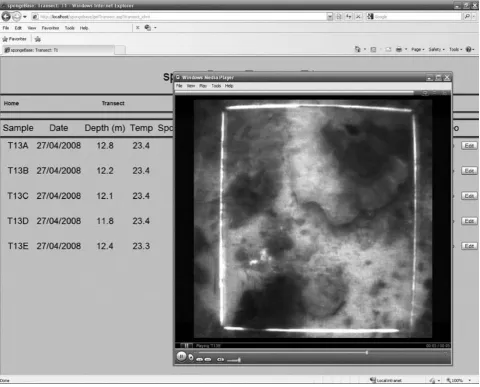
Task: Open the Edit menu in Internet Explorer
Action: [18, 28]
